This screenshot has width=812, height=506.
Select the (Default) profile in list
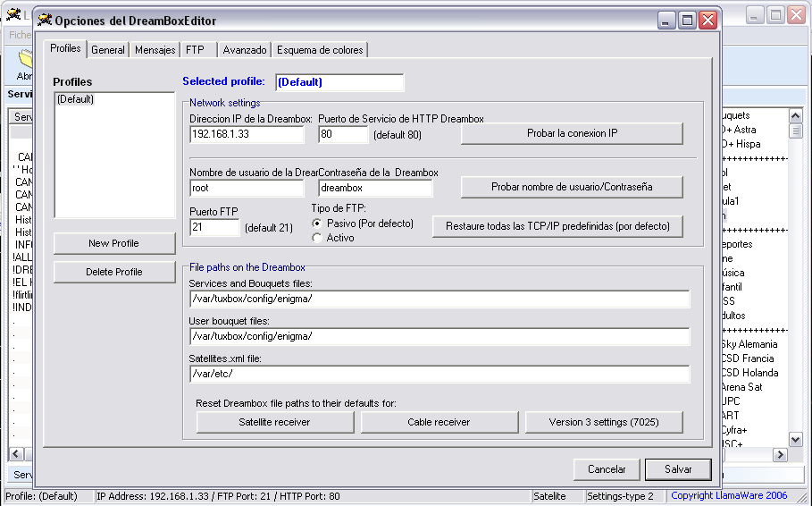(x=75, y=99)
